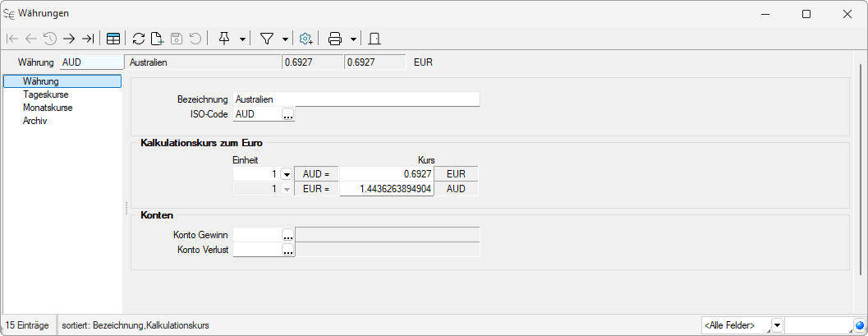Expand the filter dropdown arrow

[285, 39]
